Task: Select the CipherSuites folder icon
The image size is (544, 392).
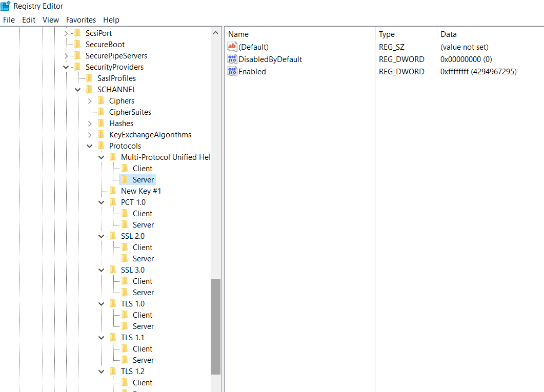Action: pyautogui.click(x=102, y=112)
